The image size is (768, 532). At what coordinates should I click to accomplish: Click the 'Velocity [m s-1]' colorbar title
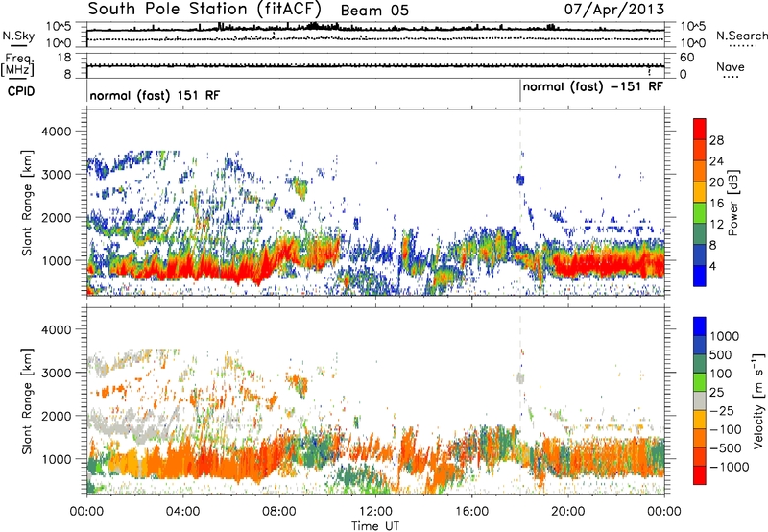[758, 400]
